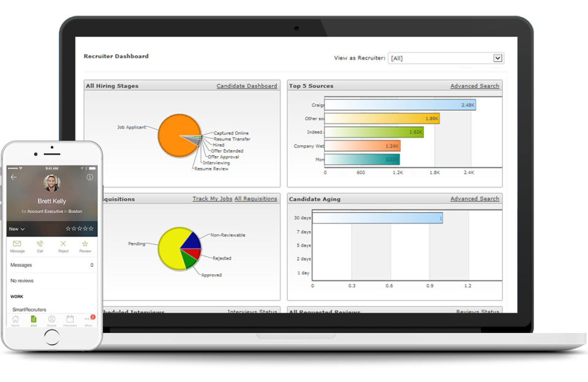Open the Home tab on the phone
This screenshot has width=588, height=382.
point(15,320)
